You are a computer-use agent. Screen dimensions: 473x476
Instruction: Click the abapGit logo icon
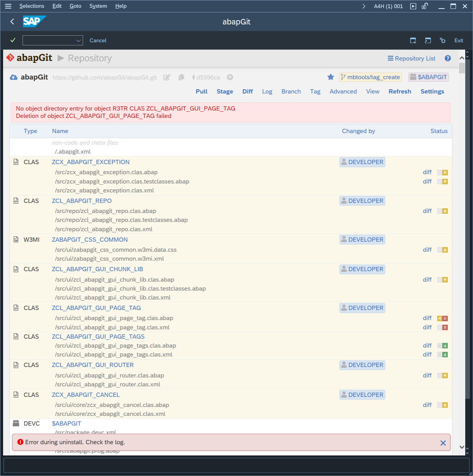[x=10, y=58]
